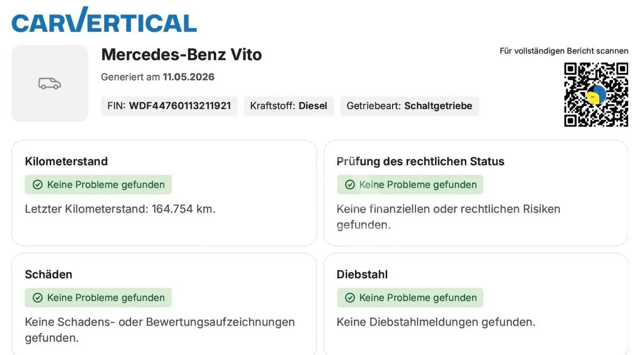
Task: Select the Schäden card heading
Action: pyautogui.click(x=49, y=274)
